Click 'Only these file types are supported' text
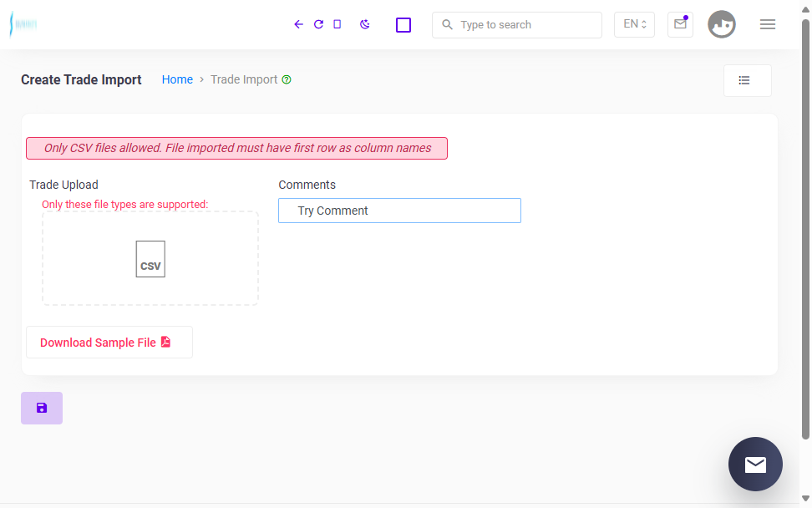This screenshot has width=812, height=508. [x=124, y=205]
